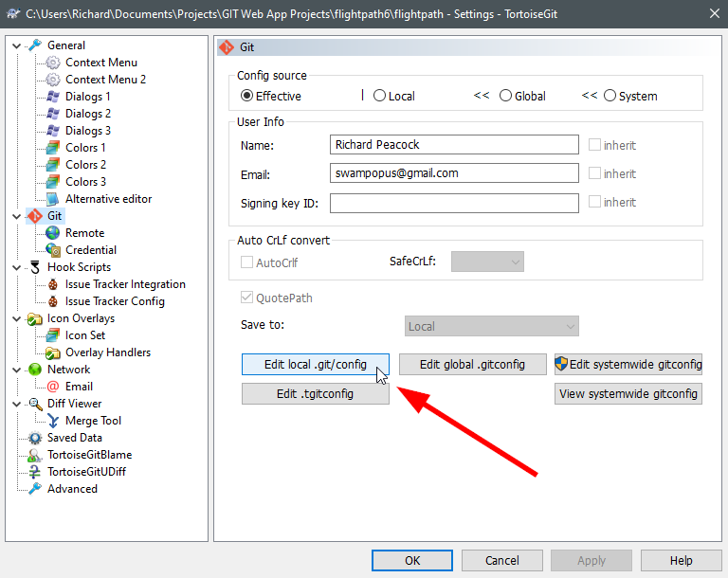
Task: Click the Merge Tool fork icon
Action: (x=53, y=421)
